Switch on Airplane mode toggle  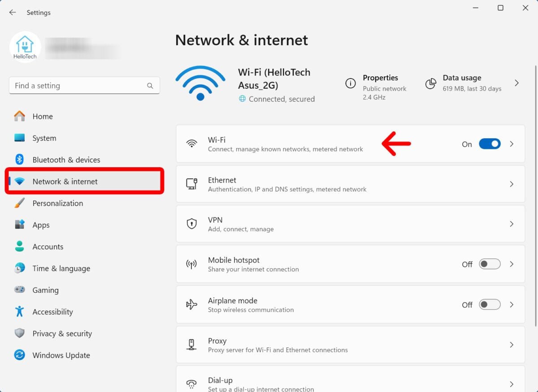tap(490, 305)
